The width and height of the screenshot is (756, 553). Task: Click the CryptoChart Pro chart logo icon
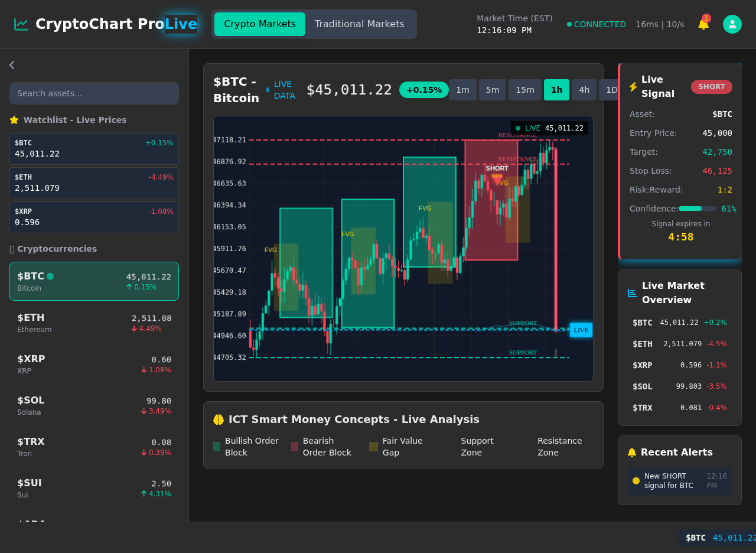(21, 24)
